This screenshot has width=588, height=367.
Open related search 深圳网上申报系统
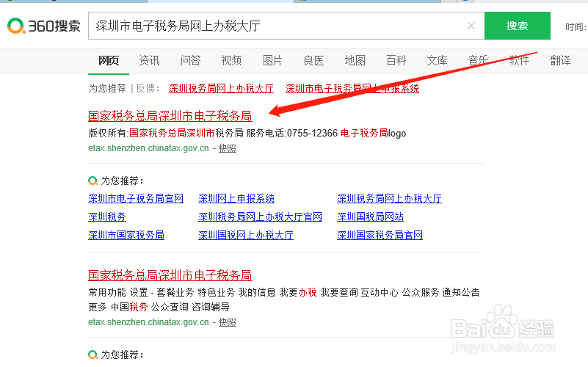236,198
